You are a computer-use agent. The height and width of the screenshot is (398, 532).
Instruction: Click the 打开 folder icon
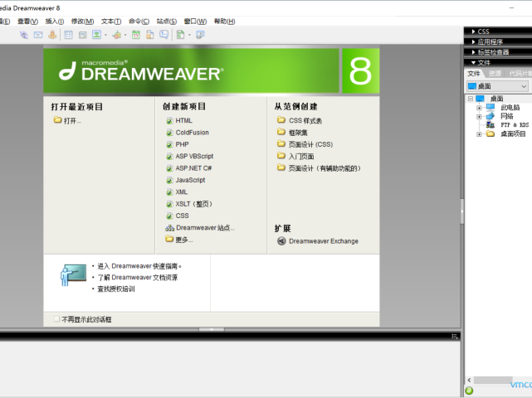click(x=57, y=120)
